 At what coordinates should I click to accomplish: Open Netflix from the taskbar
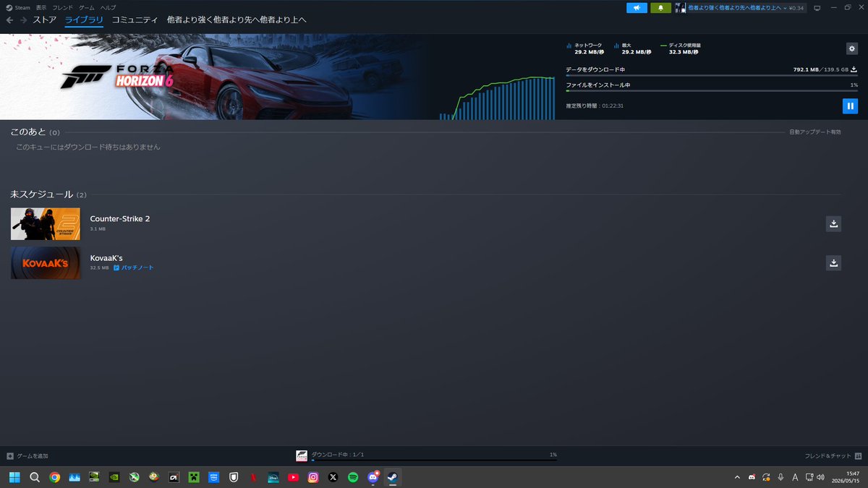coord(253,477)
